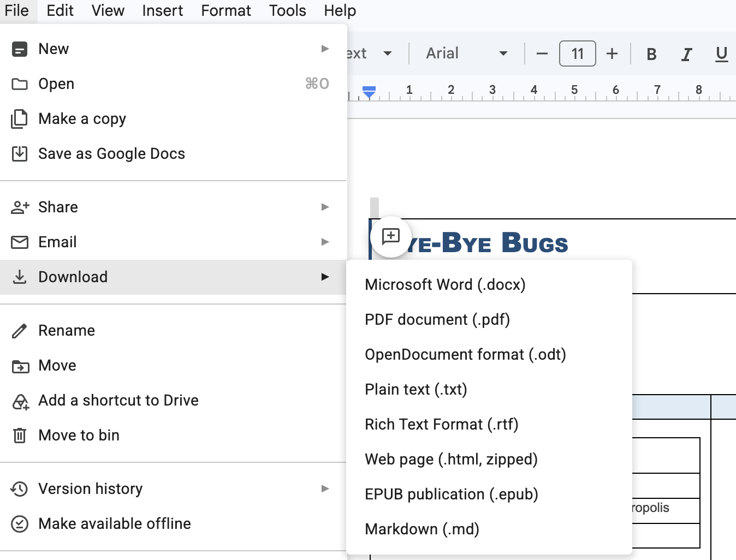This screenshot has width=736, height=560.
Task: Open the Insert menu
Action: 163,11
